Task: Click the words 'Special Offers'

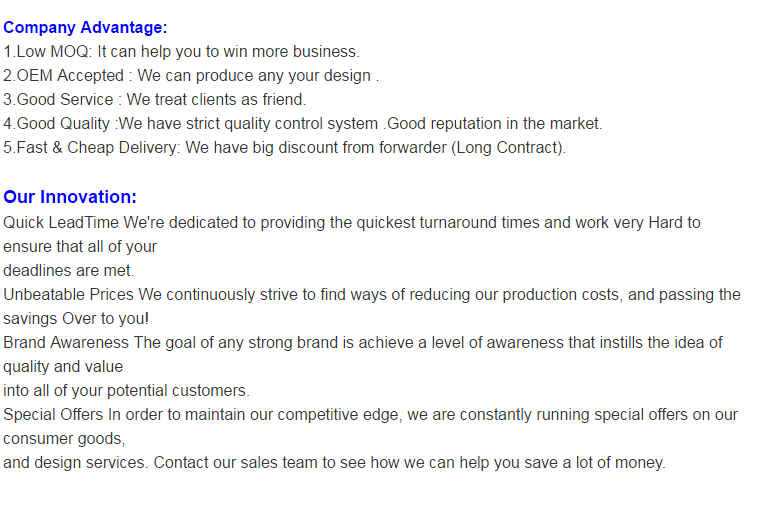Action: [53, 415]
